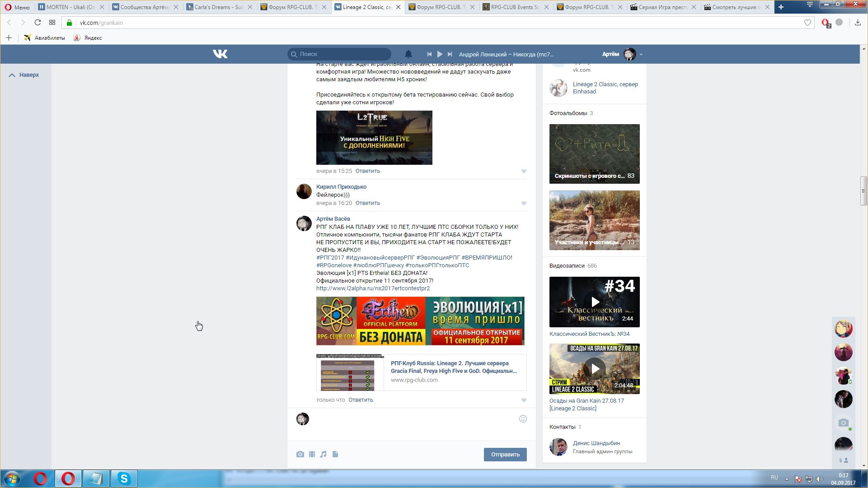
Task: Add page to bookmarks heart icon
Action: point(807,23)
